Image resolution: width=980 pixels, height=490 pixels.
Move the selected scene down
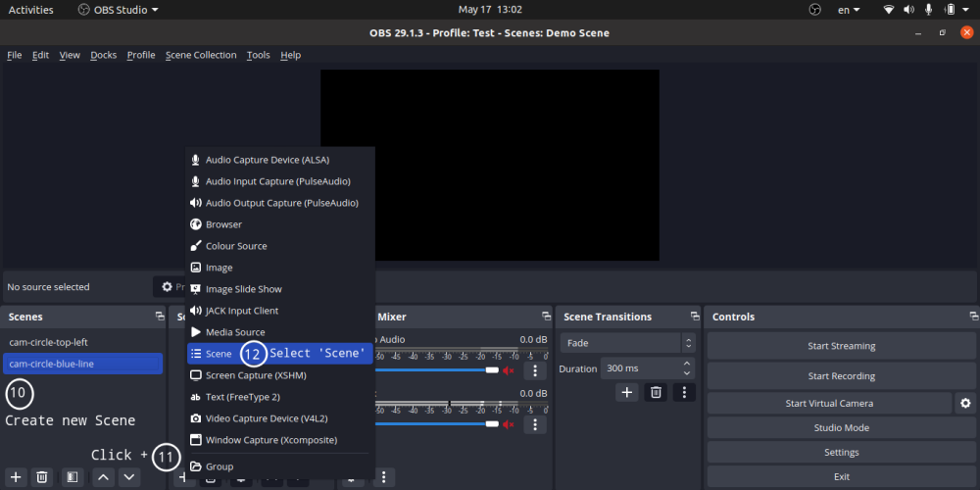(x=128, y=477)
